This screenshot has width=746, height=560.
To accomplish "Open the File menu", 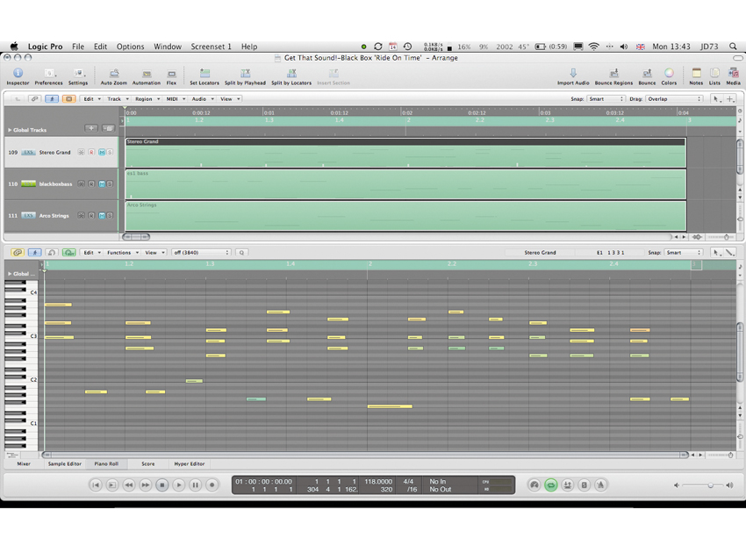I will (x=78, y=47).
